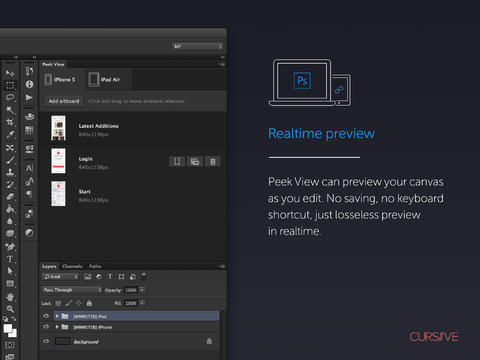Image resolution: width=480 pixels, height=360 pixels.
Task: Open the Swatches grid panel icon
Action: tap(29, 130)
